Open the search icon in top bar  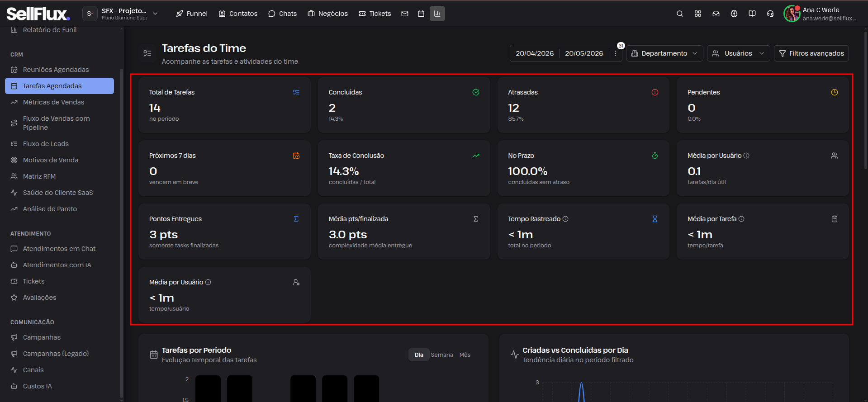tap(679, 14)
